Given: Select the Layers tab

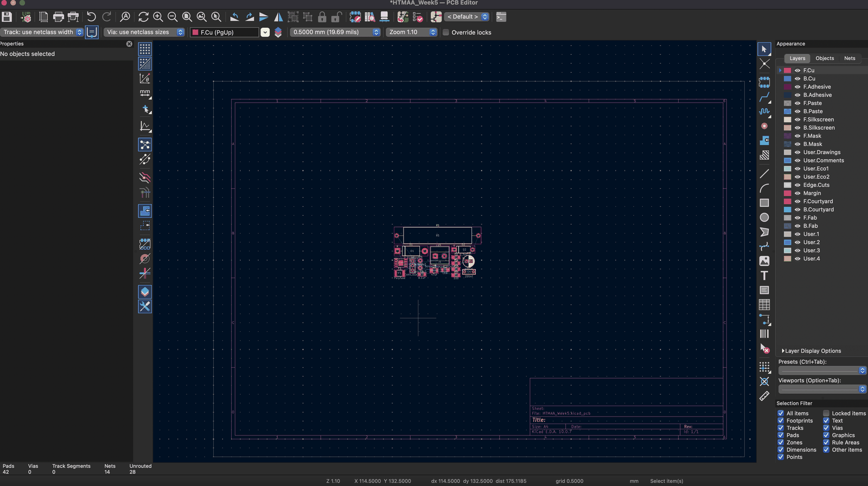Looking at the screenshot, I should 797,58.
